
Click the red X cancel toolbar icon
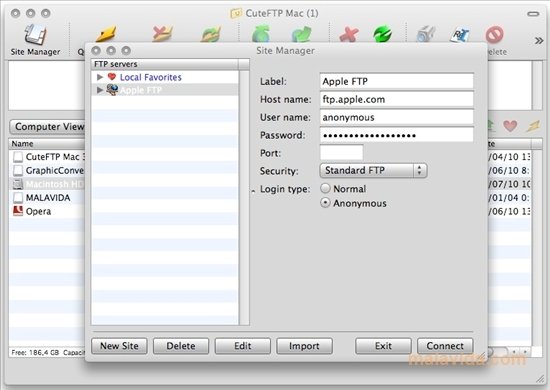[x=349, y=34]
